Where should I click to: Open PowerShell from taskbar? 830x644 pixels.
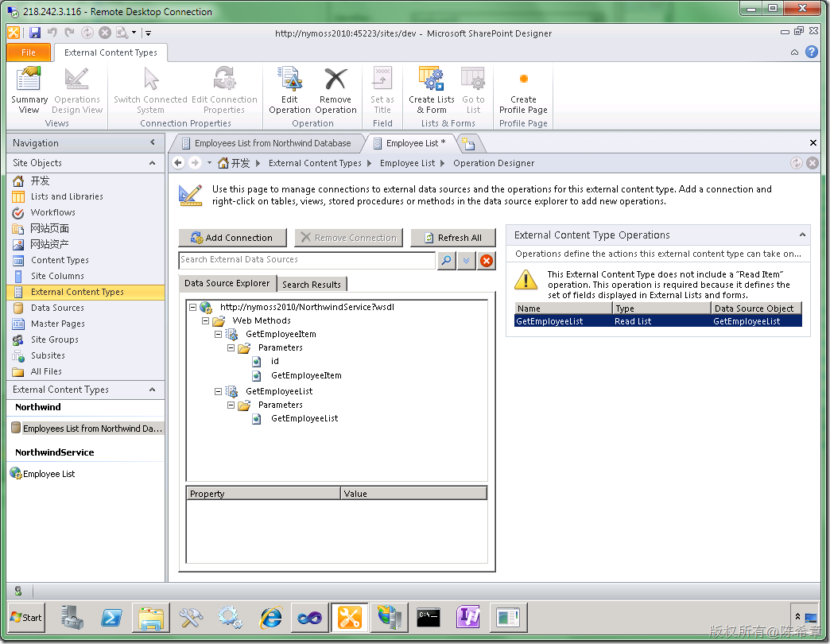tap(111, 618)
